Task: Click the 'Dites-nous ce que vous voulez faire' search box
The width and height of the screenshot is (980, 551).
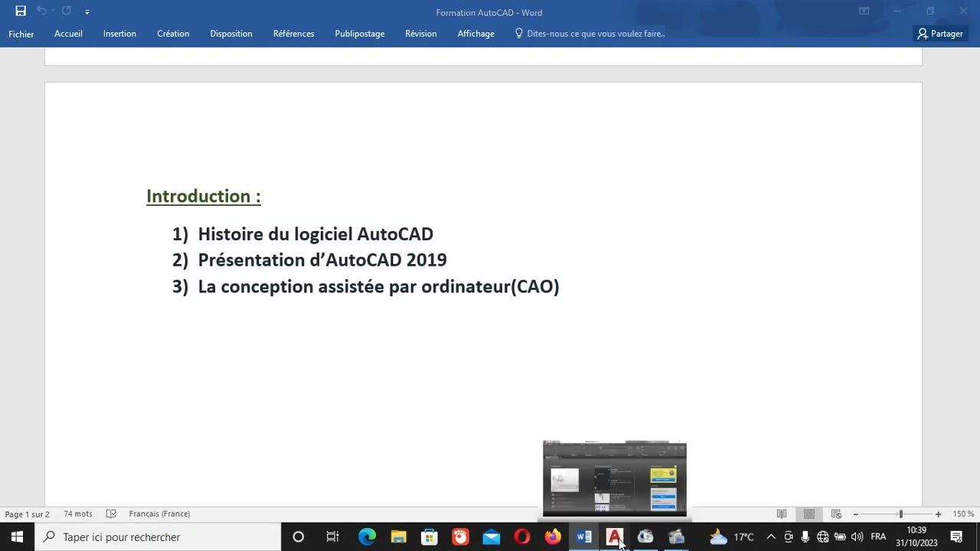Action: tap(590, 34)
